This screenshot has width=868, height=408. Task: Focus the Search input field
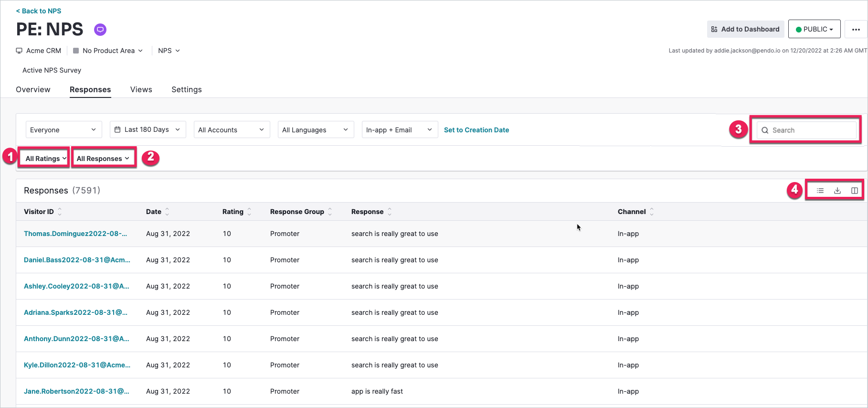point(807,130)
